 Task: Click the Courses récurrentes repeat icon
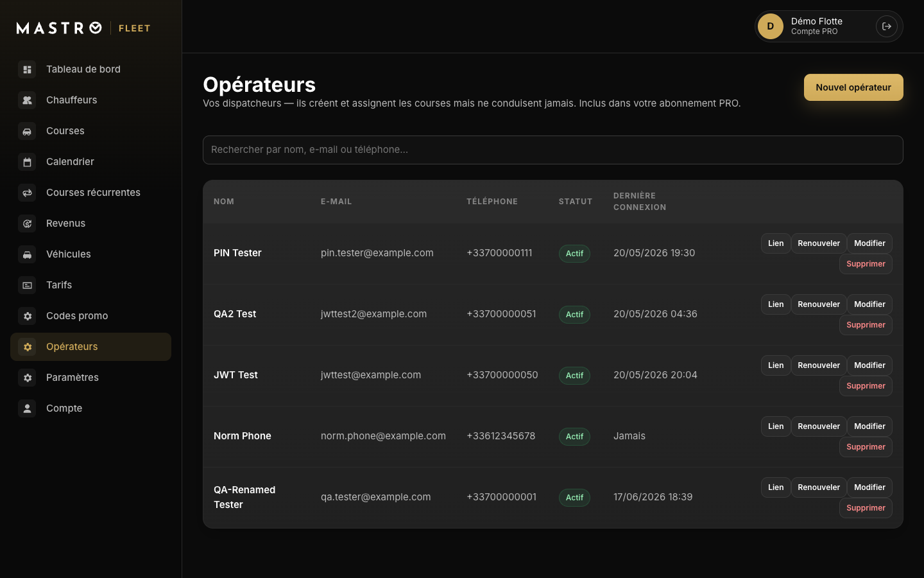click(27, 193)
